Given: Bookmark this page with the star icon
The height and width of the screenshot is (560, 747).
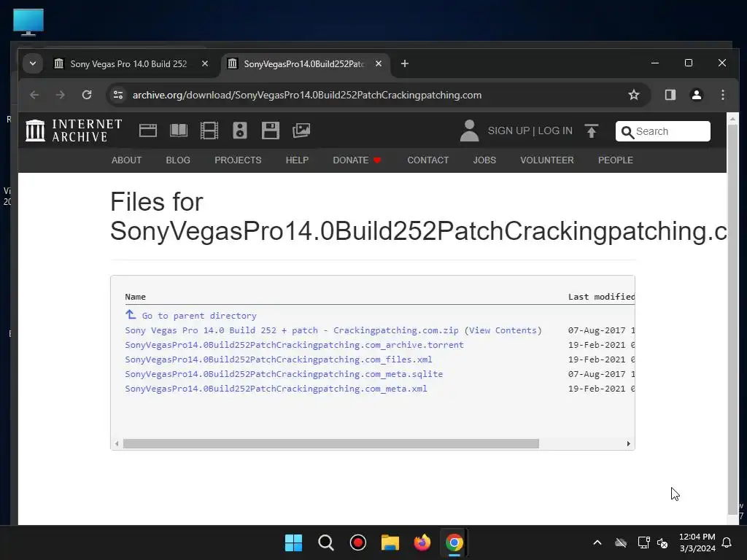Looking at the screenshot, I should tap(634, 95).
